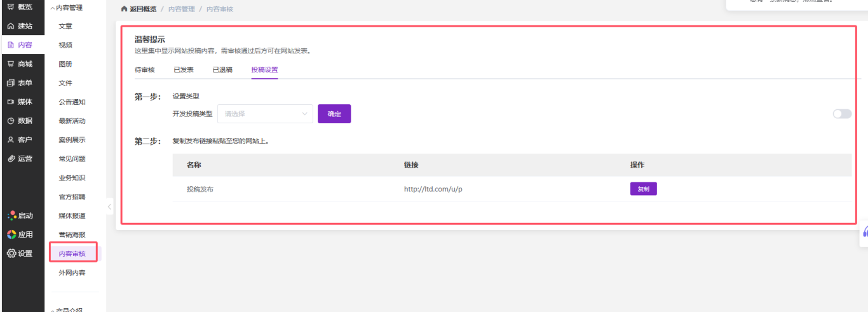Open 商城 in the main sidebar
This screenshot has width=868, height=312.
pyautogui.click(x=20, y=64)
